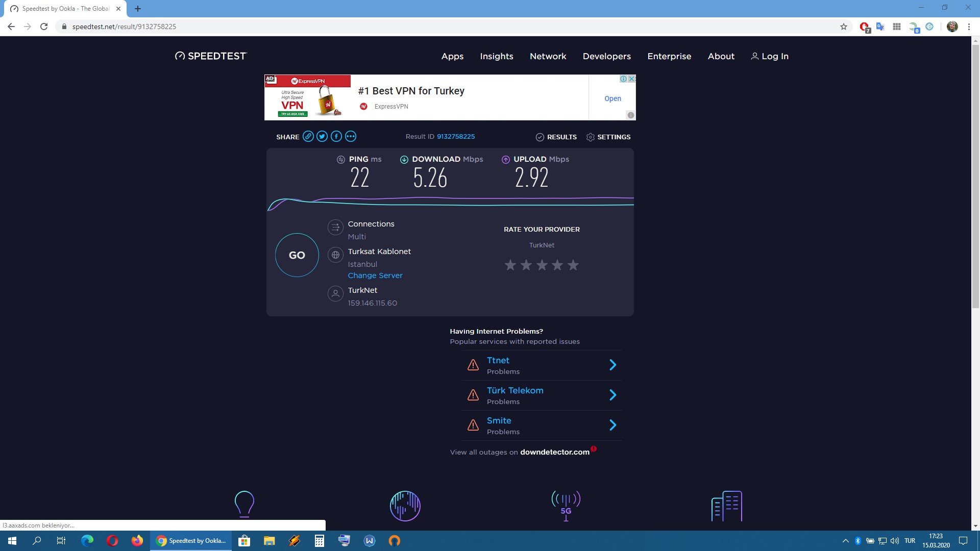Visit downdetector.com link
Viewport: 980px width, 551px height.
click(555, 452)
